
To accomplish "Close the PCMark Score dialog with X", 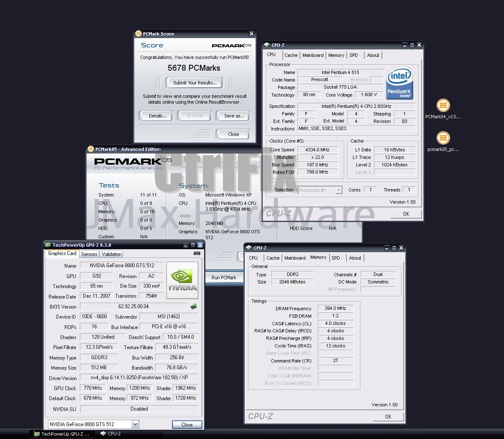I will point(251,34).
